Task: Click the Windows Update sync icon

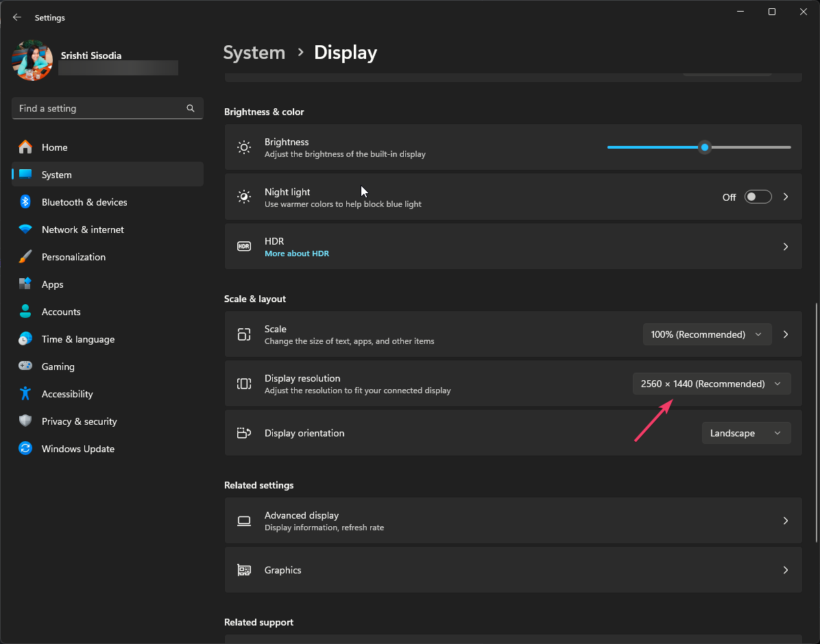Action: 25,449
